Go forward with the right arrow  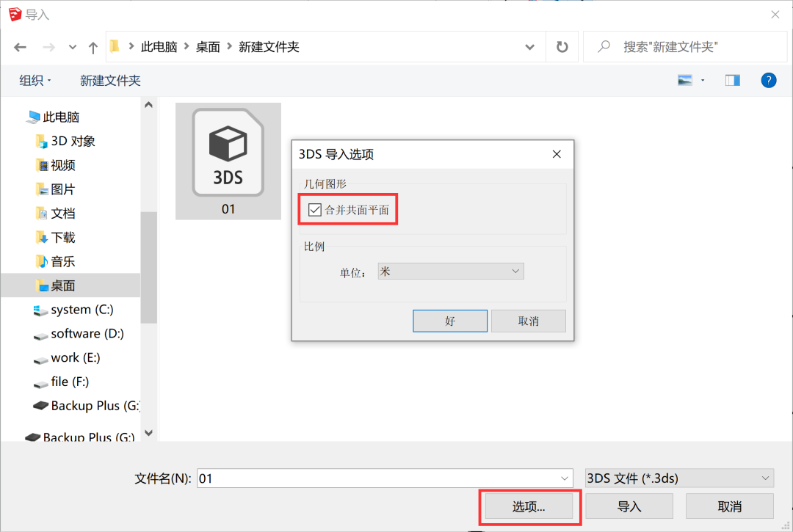[x=49, y=47]
